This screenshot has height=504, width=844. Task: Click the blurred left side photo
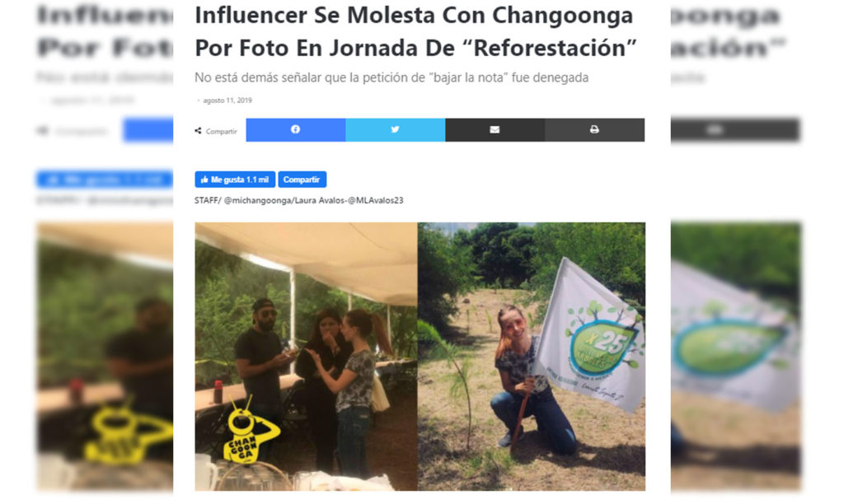tap(105, 356)
